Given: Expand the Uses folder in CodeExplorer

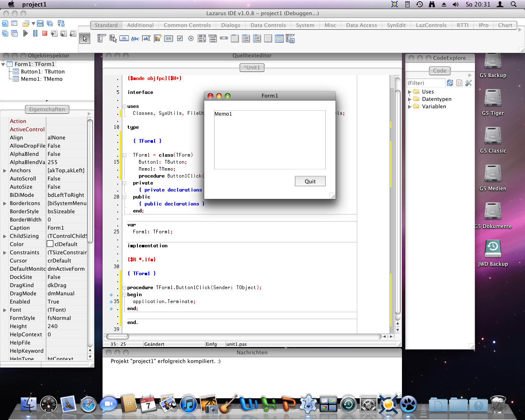Looking at the screenshot, I should tap(409, 92).
